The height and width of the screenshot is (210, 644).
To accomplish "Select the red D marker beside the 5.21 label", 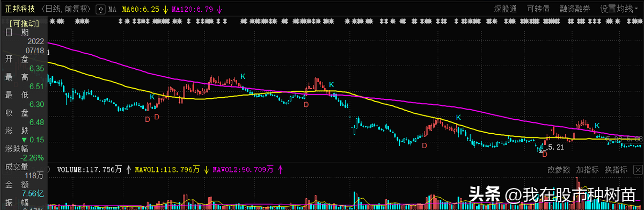I will (545, 154).
